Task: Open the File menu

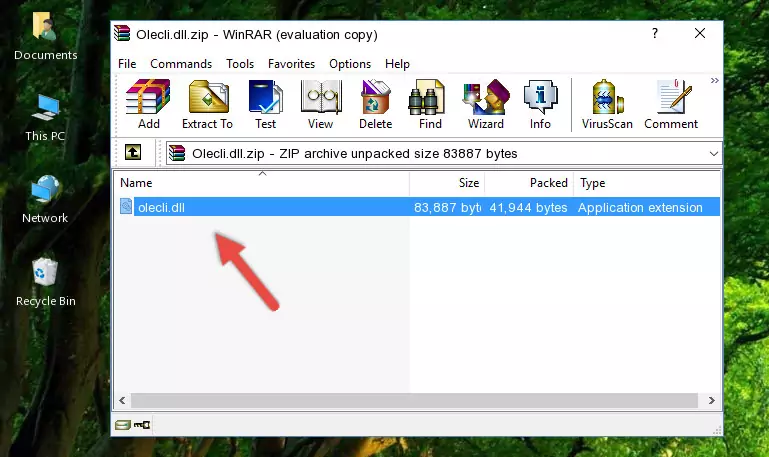Action: [x=127, y=64]
